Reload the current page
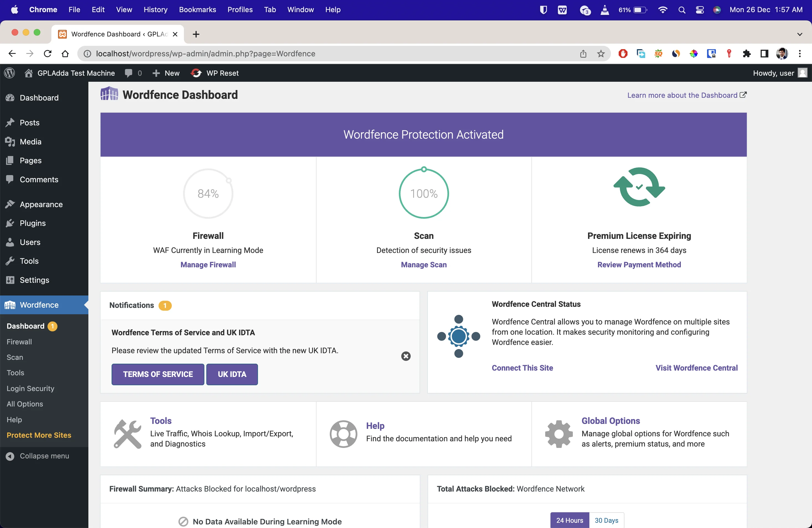The height and width of the screenshot is (528, 812). coord(48,54)
